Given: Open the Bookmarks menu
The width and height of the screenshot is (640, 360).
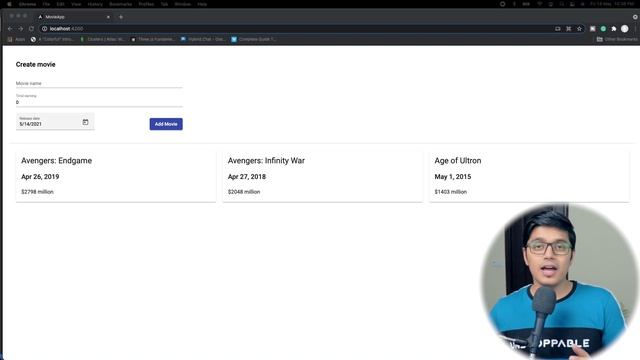Looking at the screenshot, I should [120, 4].
